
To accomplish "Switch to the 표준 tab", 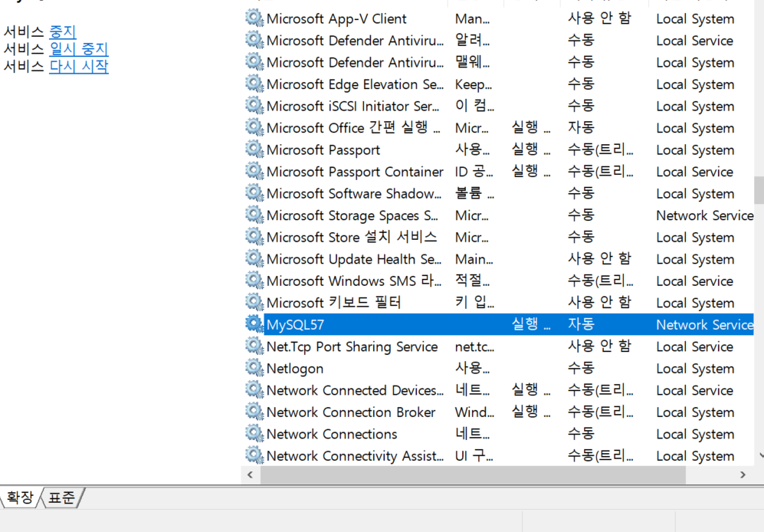I will click(x=61, y=498).
